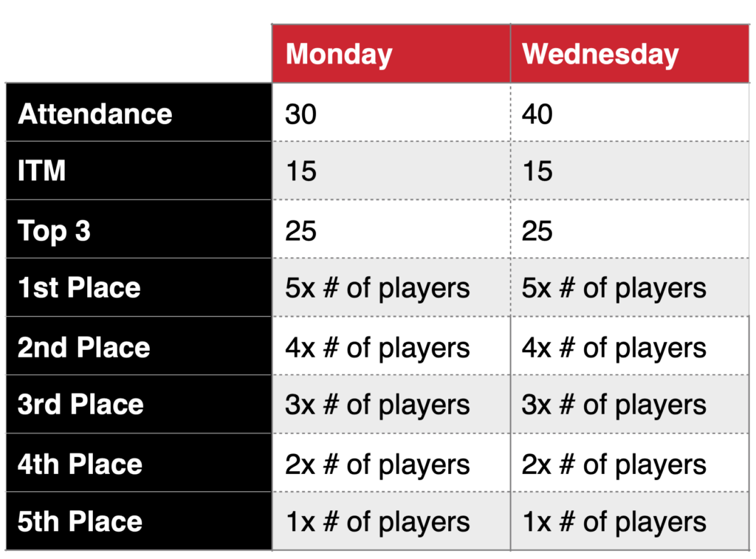Select the 5th Place row header

point(139,521)
